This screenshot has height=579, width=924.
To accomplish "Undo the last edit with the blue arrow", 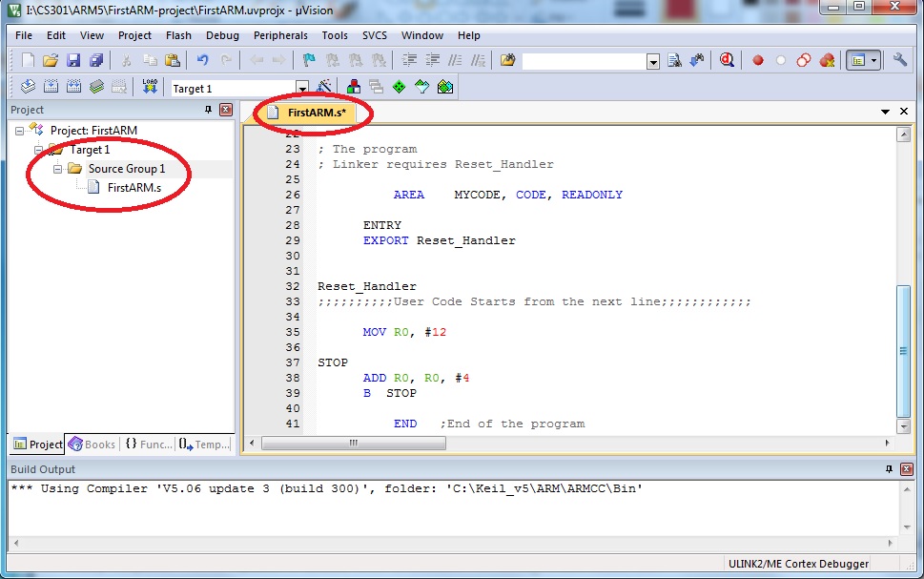I will (203, 60).
